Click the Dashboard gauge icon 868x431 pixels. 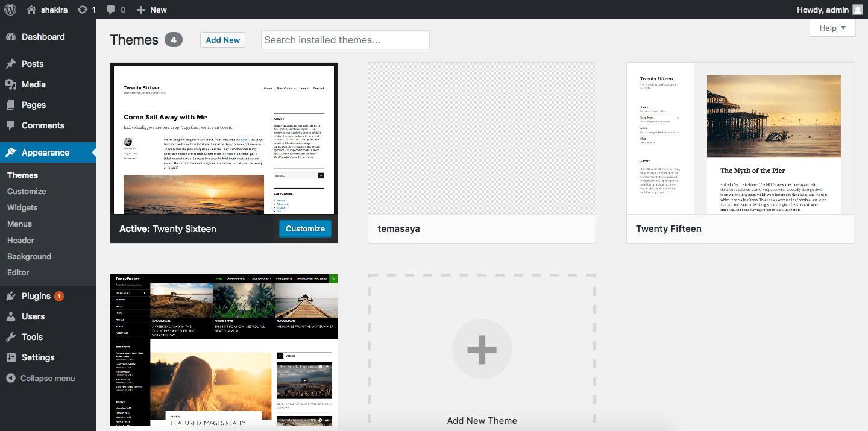click(11, 37)
